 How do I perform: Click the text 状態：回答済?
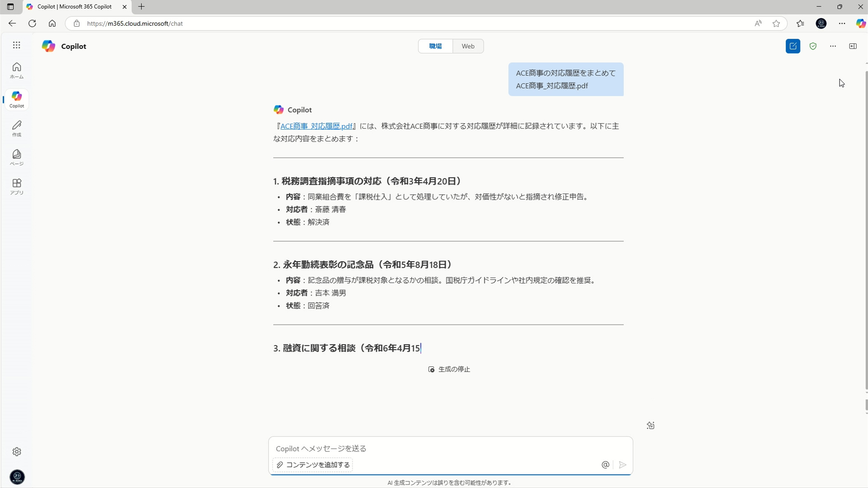[307, 305]
